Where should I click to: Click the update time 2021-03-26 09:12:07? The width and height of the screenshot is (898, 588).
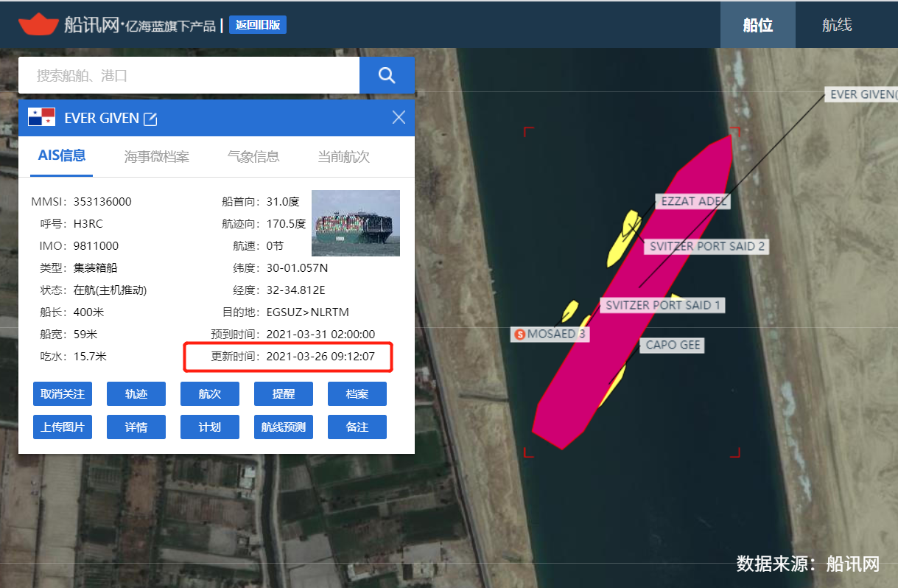(x=320, y=357)
